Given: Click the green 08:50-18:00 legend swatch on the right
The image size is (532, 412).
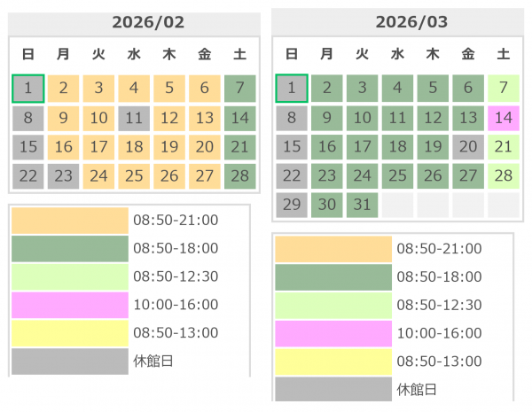Looking at the screenshot, I should [x=332, y=277].
